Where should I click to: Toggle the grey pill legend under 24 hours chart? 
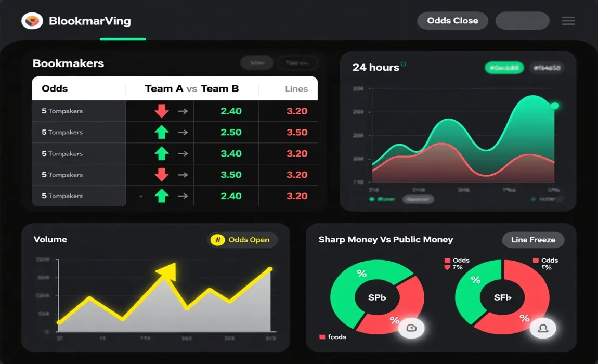click(418, 199)
